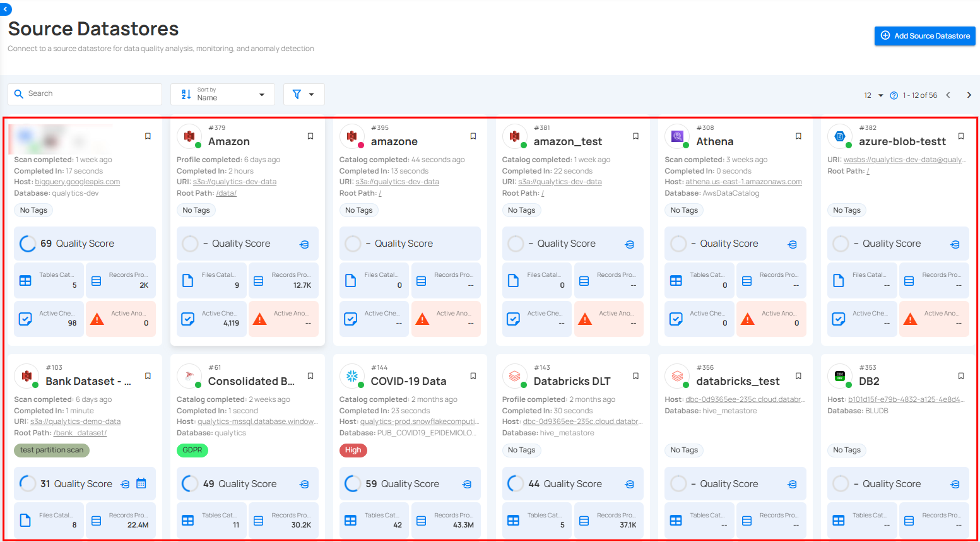Click Active Anomalies warning icon on Amazon card
Viewport: 980px width, 542px height.
(260, 319)
